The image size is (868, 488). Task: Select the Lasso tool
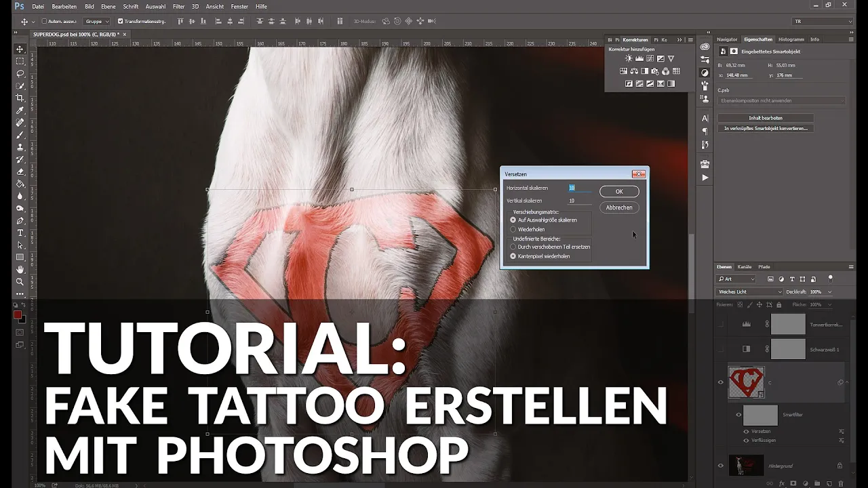20,73
